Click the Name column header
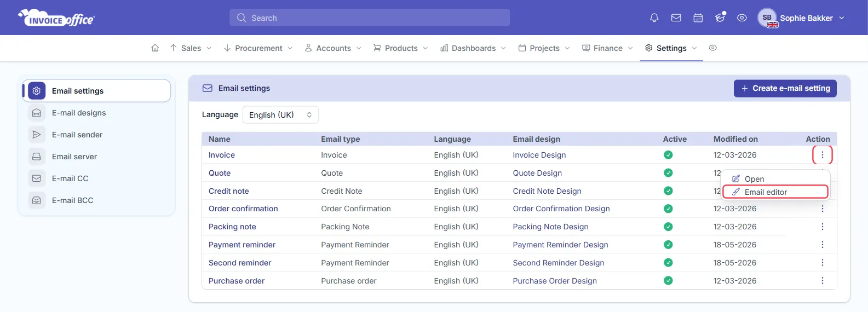Image resolution: width=868 pixels, height=312 pixels. click(x=220, y=139)
